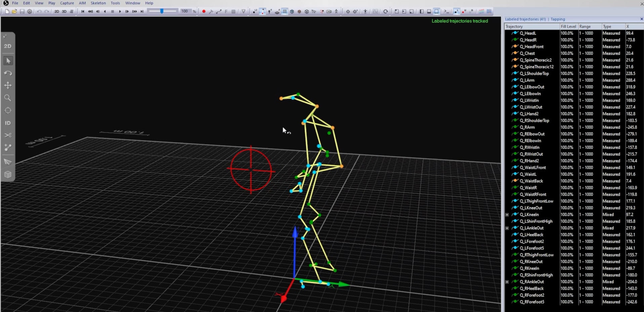This screenshot has height=312, width=644.
Task: Play forward
Action: coord(120,11)
